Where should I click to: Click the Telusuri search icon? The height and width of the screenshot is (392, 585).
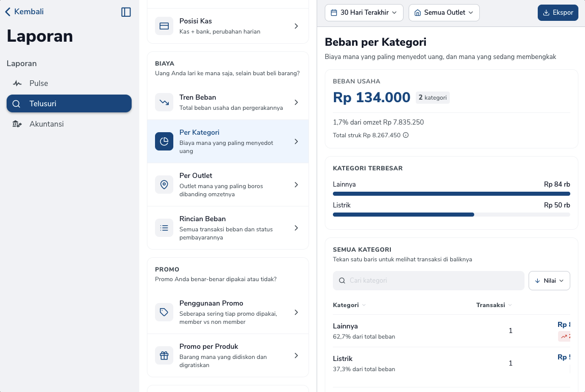[16, 104]
